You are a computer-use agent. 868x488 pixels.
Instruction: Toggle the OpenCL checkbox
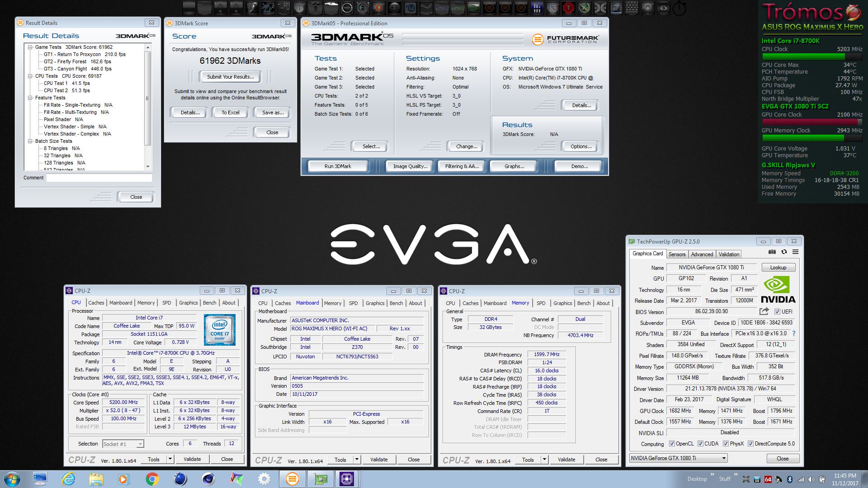672,444
